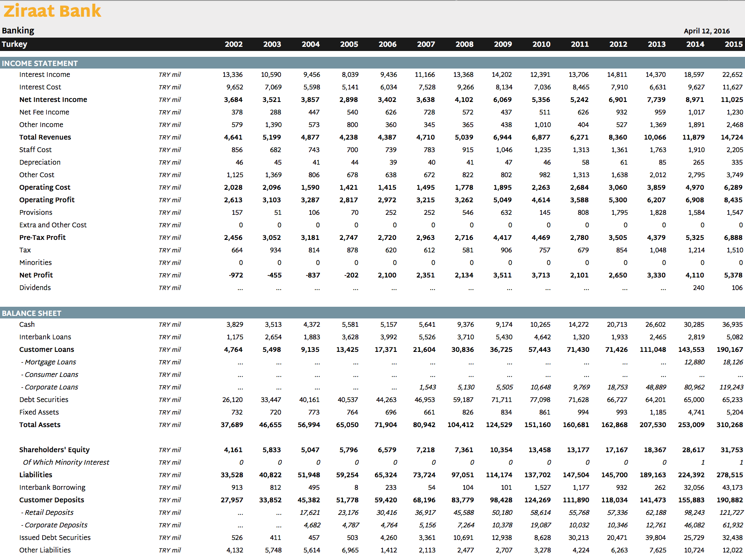This screenshot has width=745, height=560.
Task: Select 2002 Customer Deposits value 27,957
Action: [232, 500]
